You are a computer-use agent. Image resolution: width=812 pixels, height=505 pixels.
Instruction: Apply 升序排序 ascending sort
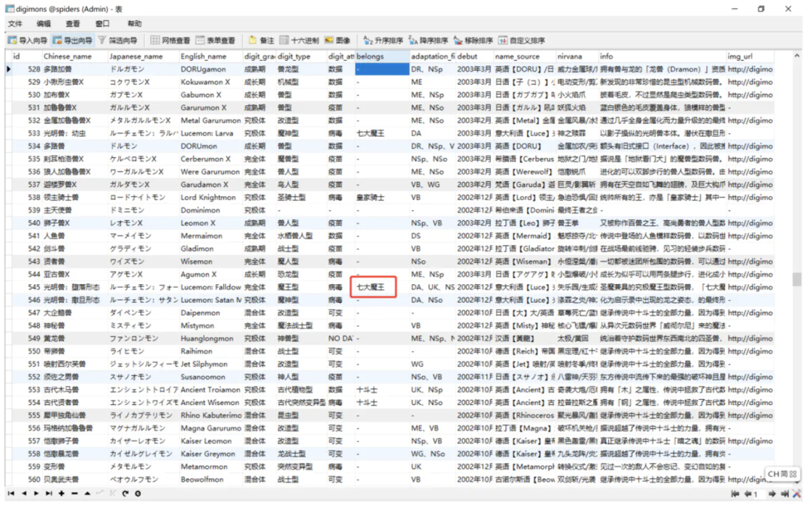pyautogui.click(x=383, y=41)
